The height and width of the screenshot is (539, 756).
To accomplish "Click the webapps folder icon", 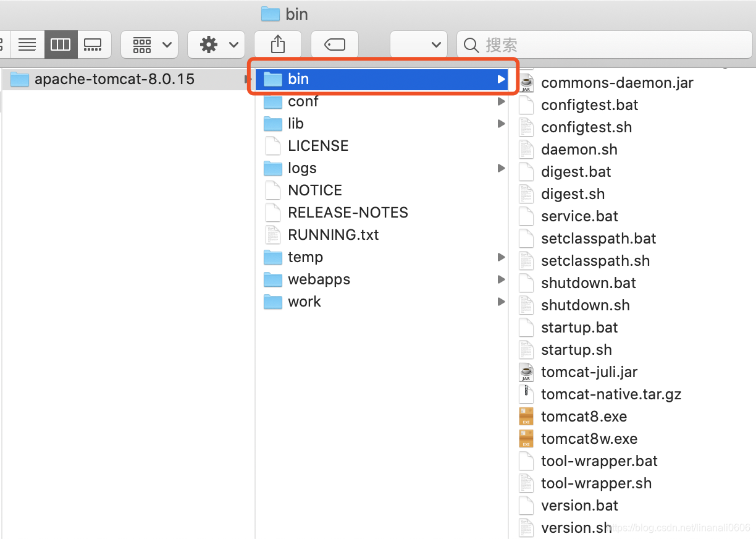I will 273,279.
